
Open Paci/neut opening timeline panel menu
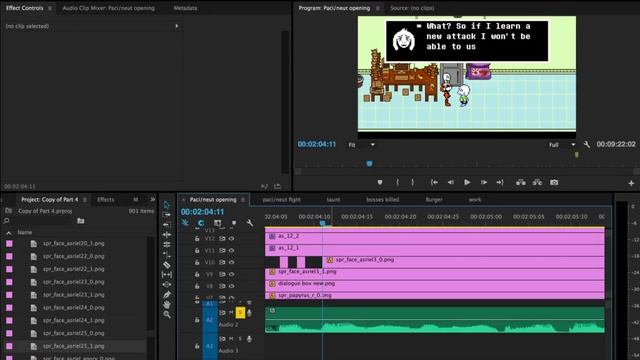(x=243, y=200)
